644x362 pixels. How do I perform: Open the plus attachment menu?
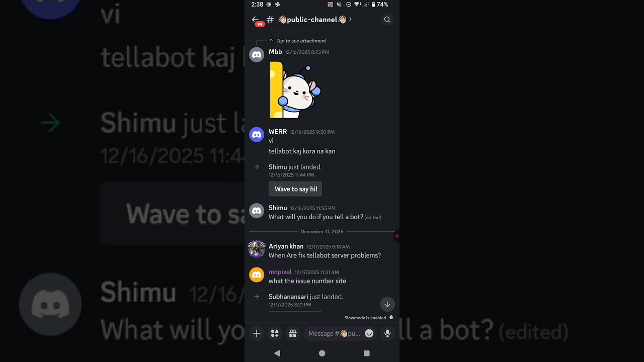coord(257,333)
